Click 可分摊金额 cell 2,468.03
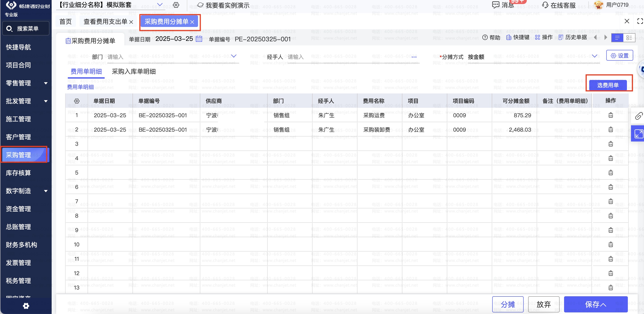This screenshot has height=314, width=644. pos(514,130)
